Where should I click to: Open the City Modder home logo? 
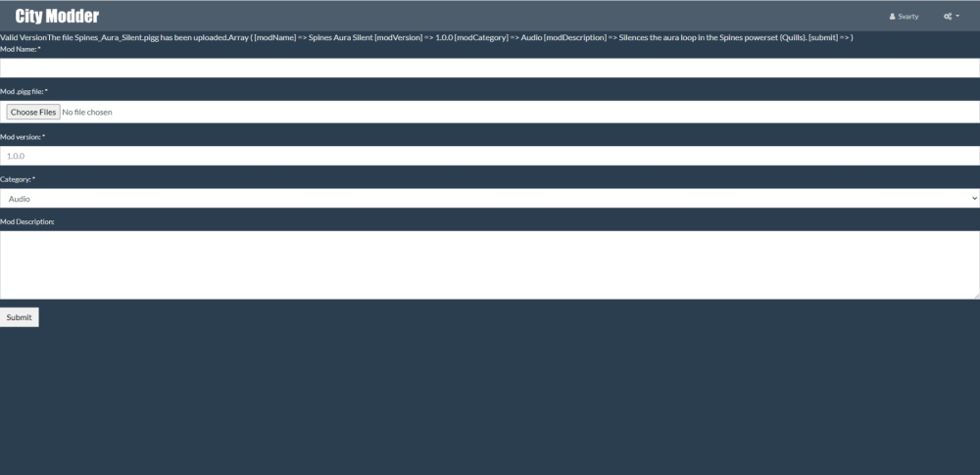click(x=57, y=17)
